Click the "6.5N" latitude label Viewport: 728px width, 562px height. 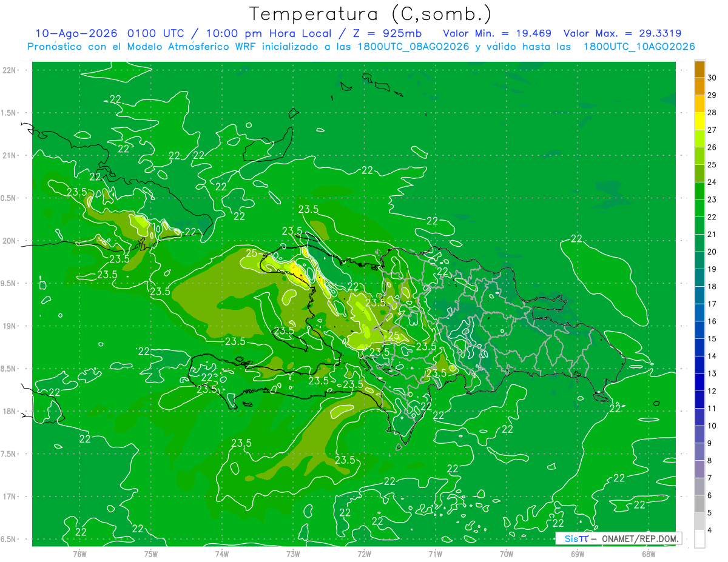tap(9, 539)
